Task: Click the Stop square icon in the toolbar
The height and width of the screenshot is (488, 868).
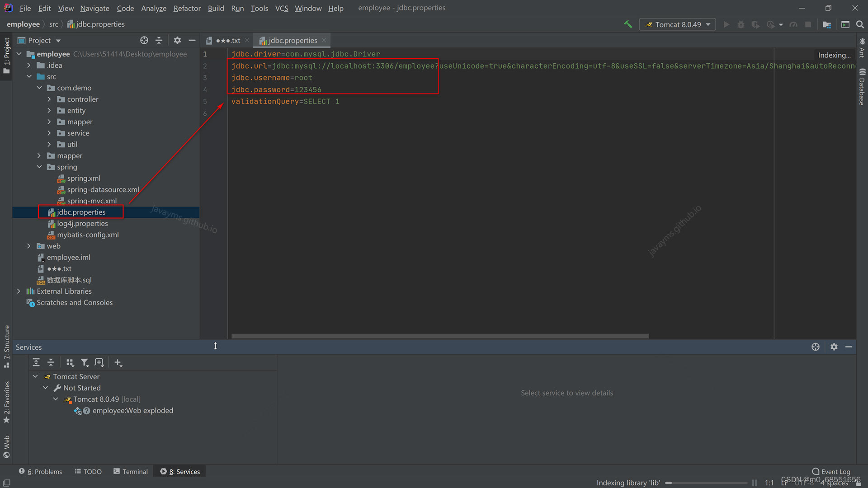Action: tap(808, 24)
